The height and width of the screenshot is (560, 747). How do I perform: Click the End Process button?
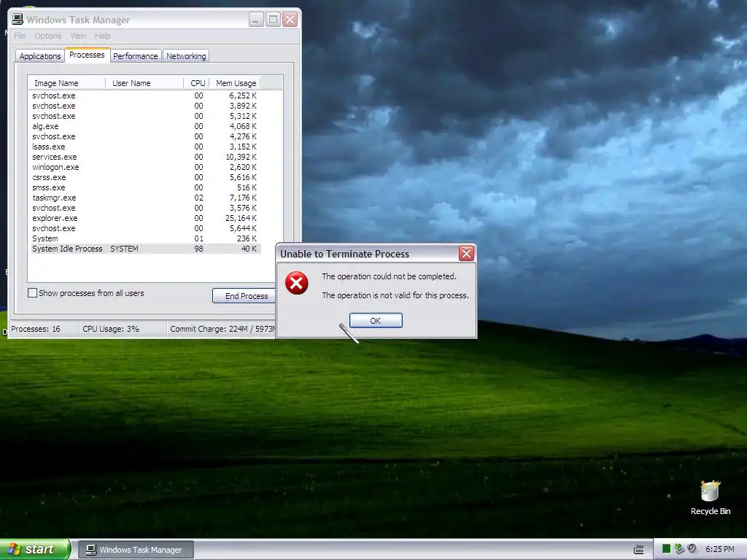(244, 296)
